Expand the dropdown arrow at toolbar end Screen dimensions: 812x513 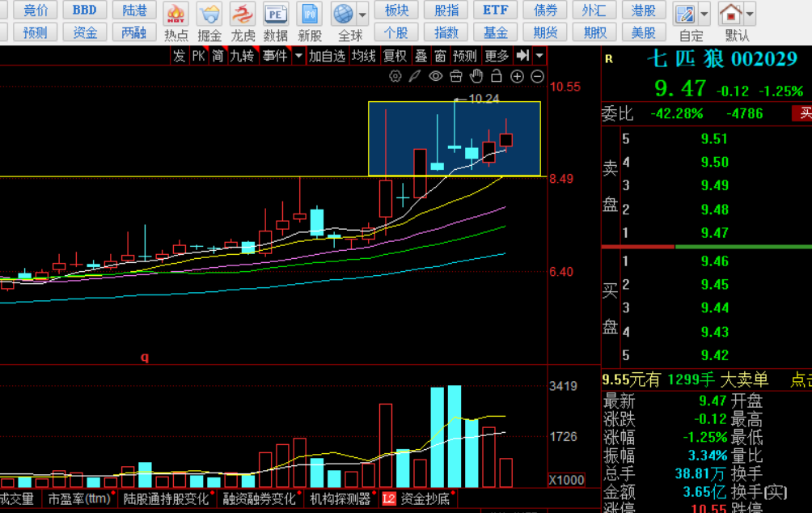(540, 56)
